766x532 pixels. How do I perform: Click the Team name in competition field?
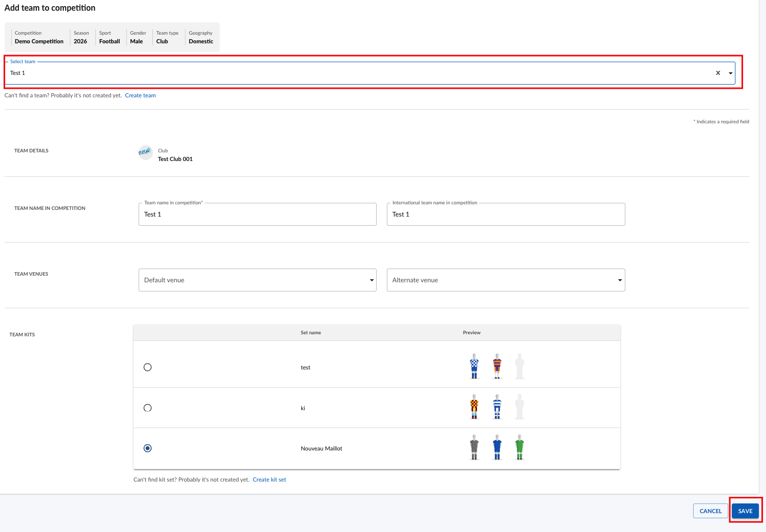(257, 215)
